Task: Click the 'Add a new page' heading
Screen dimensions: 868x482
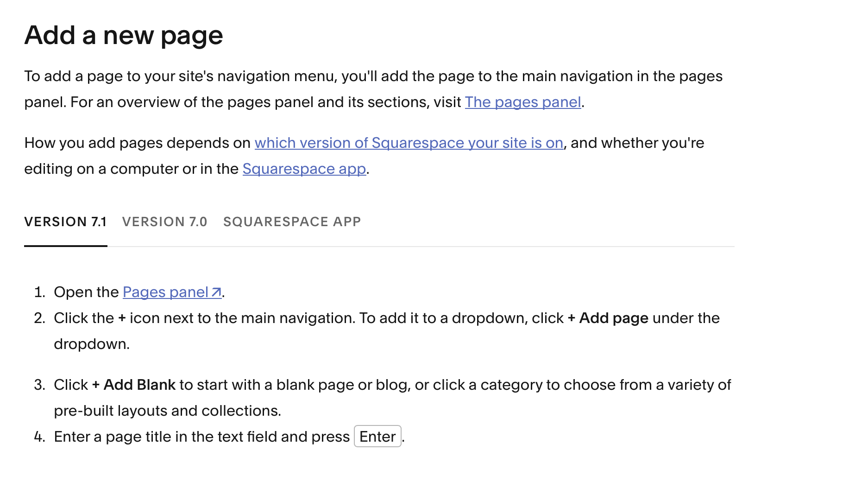Action: (x=124, y=35)
